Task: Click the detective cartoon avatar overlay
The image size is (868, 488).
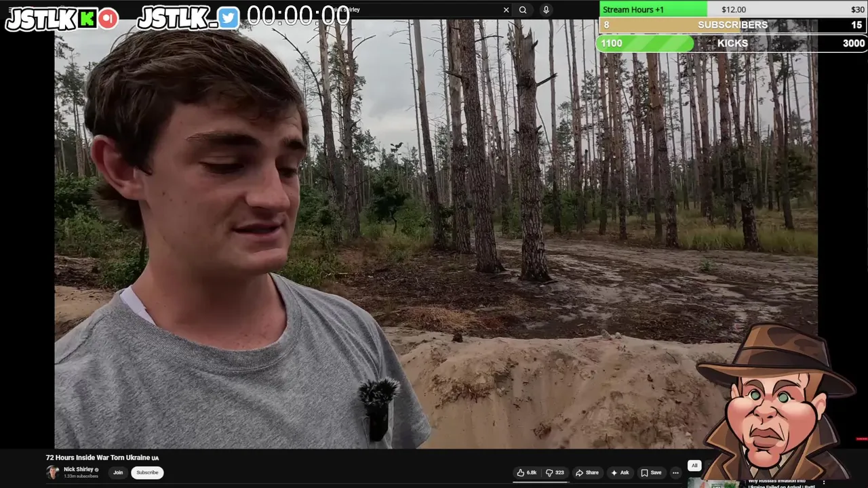Action: click(776, 401)
